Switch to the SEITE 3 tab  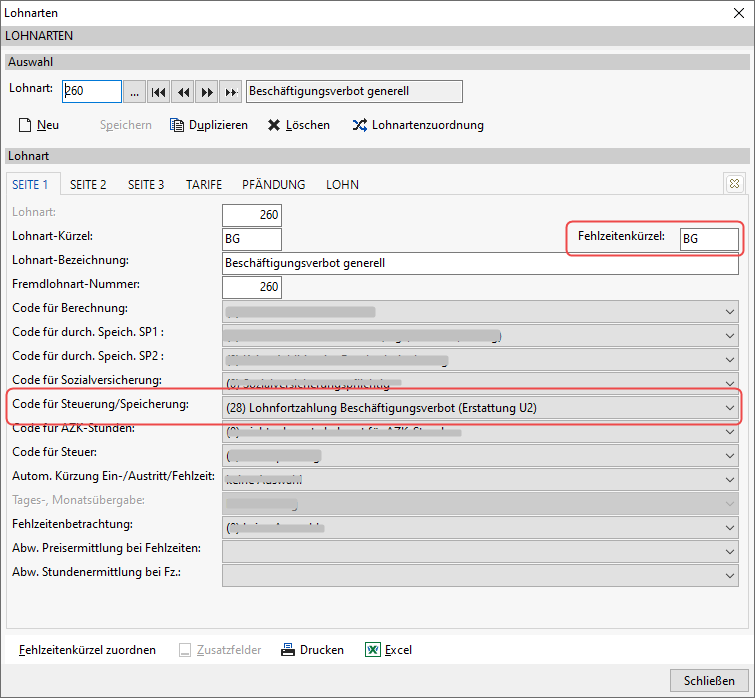pyautogui.click(x=146, y=185)
